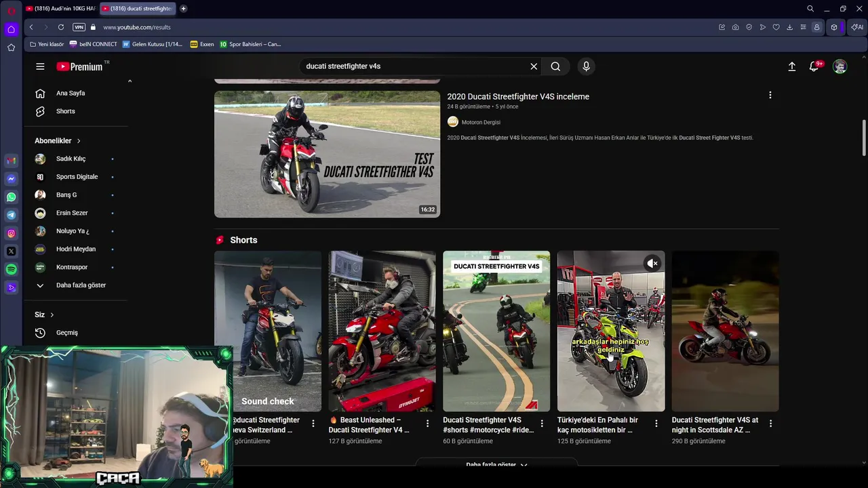Open Spotify in the Opera sidebar
Image resolution: width=868 pixels, height=488 pixels.
11,269
